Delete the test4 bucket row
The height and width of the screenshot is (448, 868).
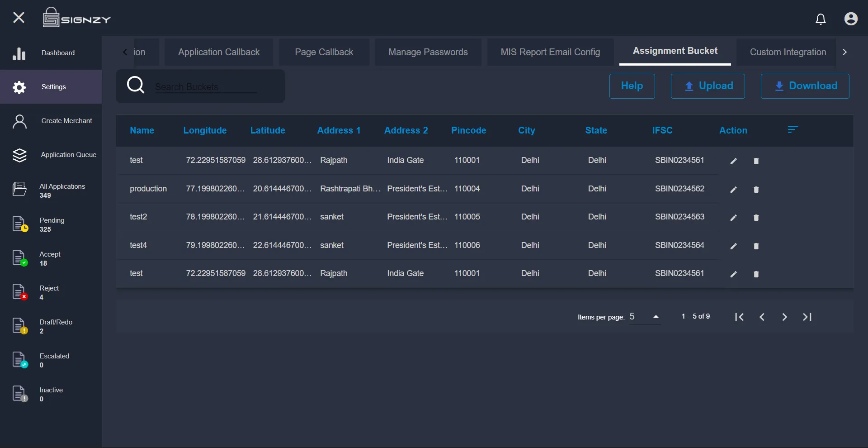(x=756, y=246)
